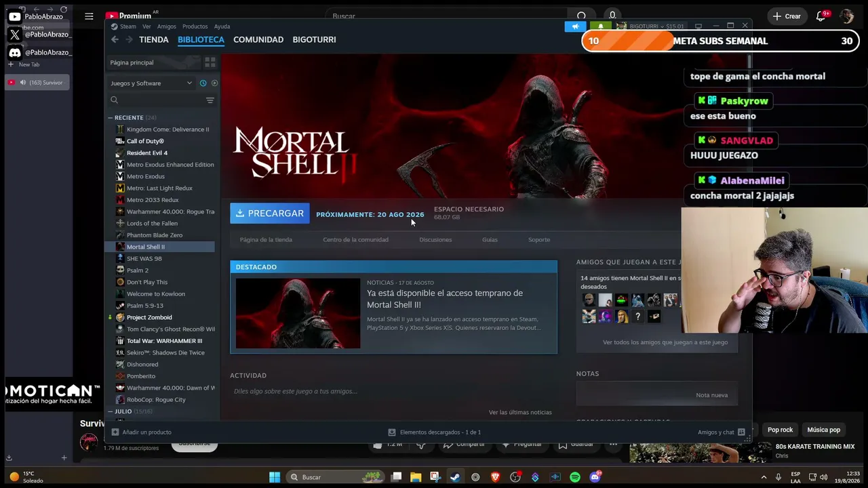Screen dimensions: 868x488
Task: Click the Página principal button
Action: pyautogui.click(x=154, y=62)
